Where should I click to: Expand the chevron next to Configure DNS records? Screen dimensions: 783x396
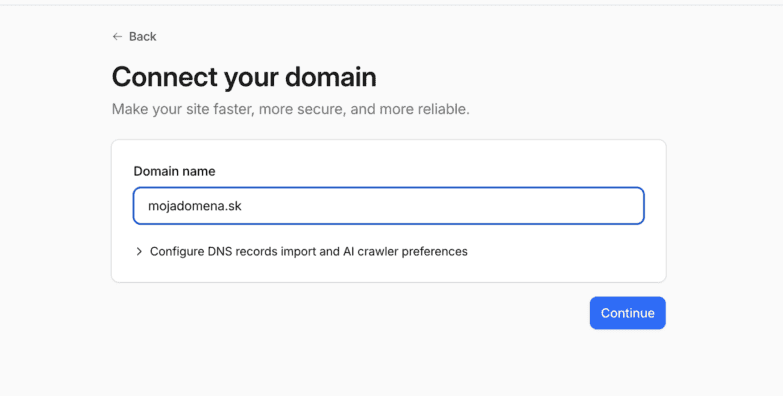pyautogui.click(x=139, y=251)
